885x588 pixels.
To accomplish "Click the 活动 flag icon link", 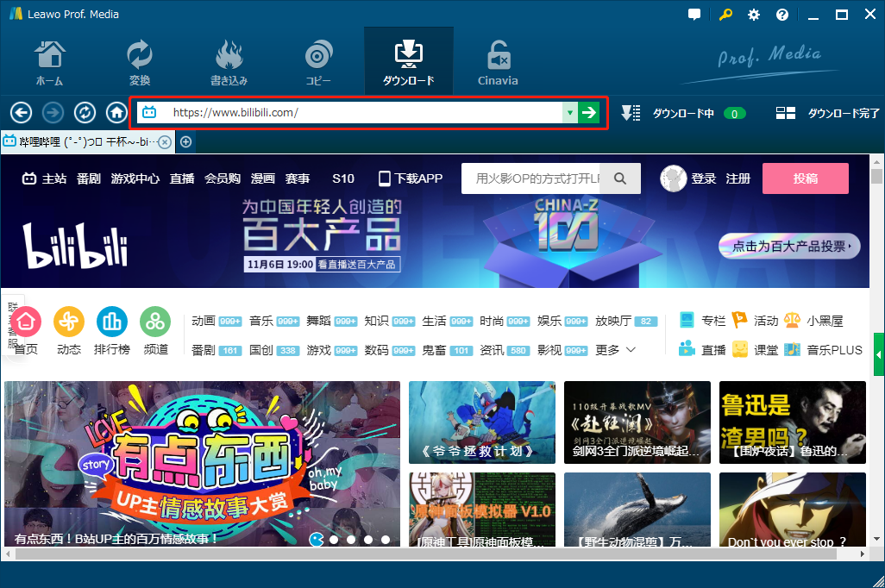I will 756,321.
